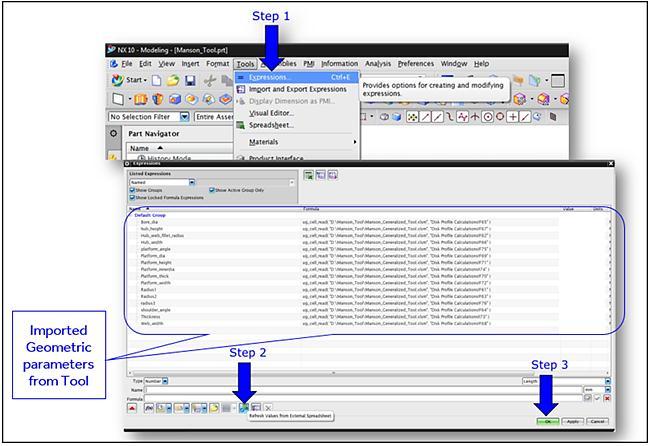Open the Edit menu
Viewport: 651px width, 446px height.
pos(145,64)
